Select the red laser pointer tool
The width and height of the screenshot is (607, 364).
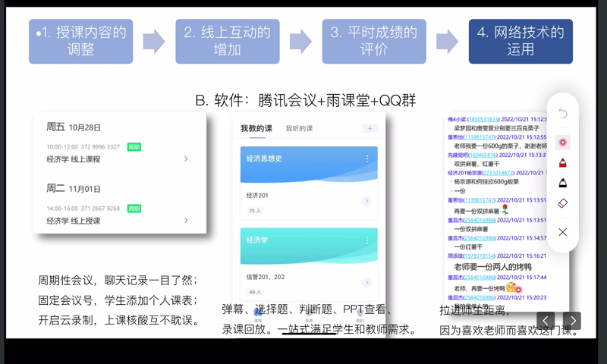pos(562,142)
